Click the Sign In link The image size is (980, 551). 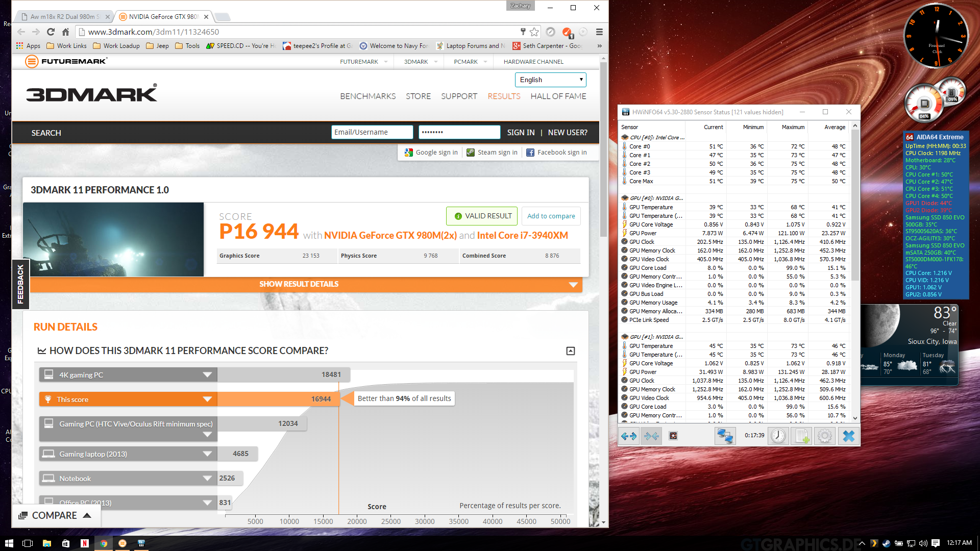pos(521,132)
